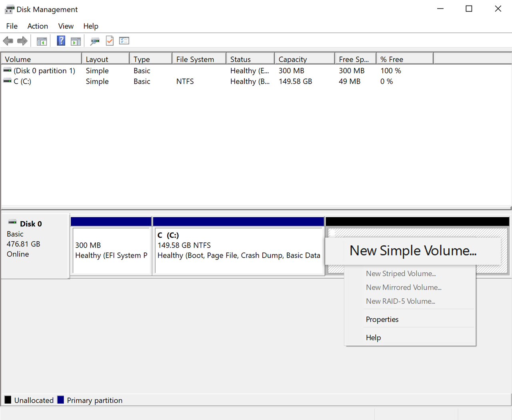Sort the list by the Capacity column header
512x420 pixels.
click(x=304, y=59)
